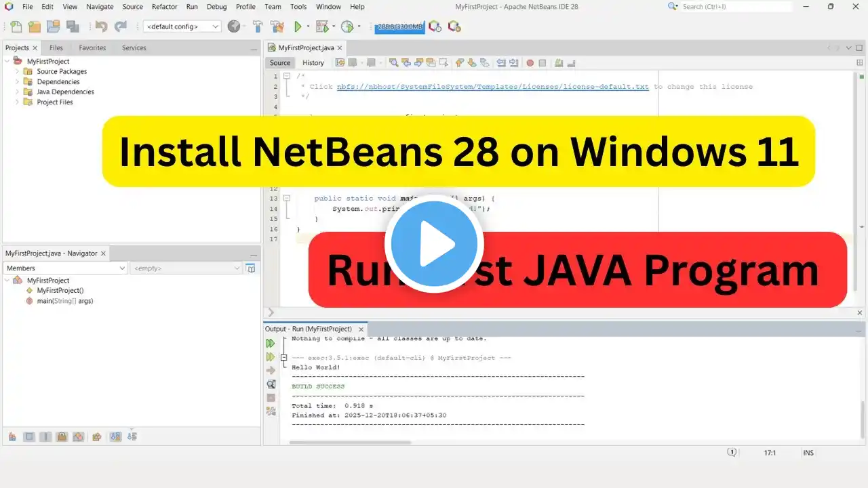Open the license-default.txt link in the code

493,87
